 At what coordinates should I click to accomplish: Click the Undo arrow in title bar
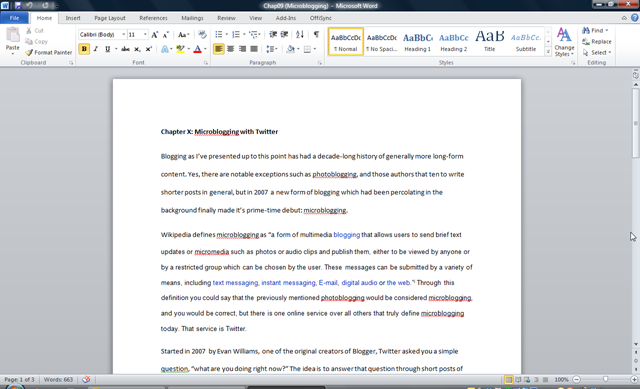click(29, 6)
